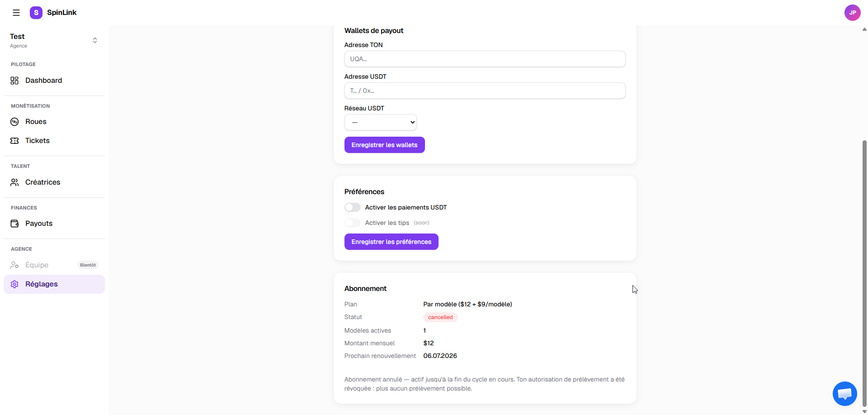The height and width of the screenshot is (415, 868).
Task: Click the page vertical scrollbar thumb
Action: 864,273
